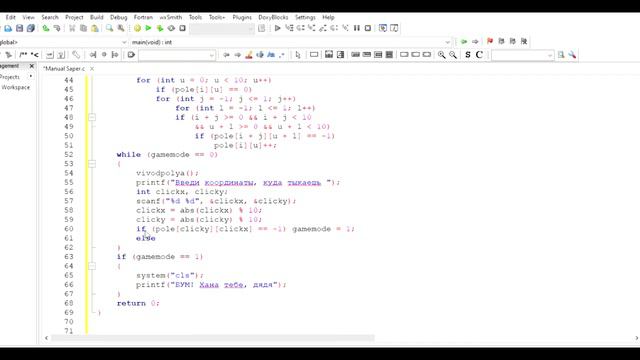This screenshot has height=360, width=640.
Task: Collapse the code fold at line 64
Action: point(92,266)
